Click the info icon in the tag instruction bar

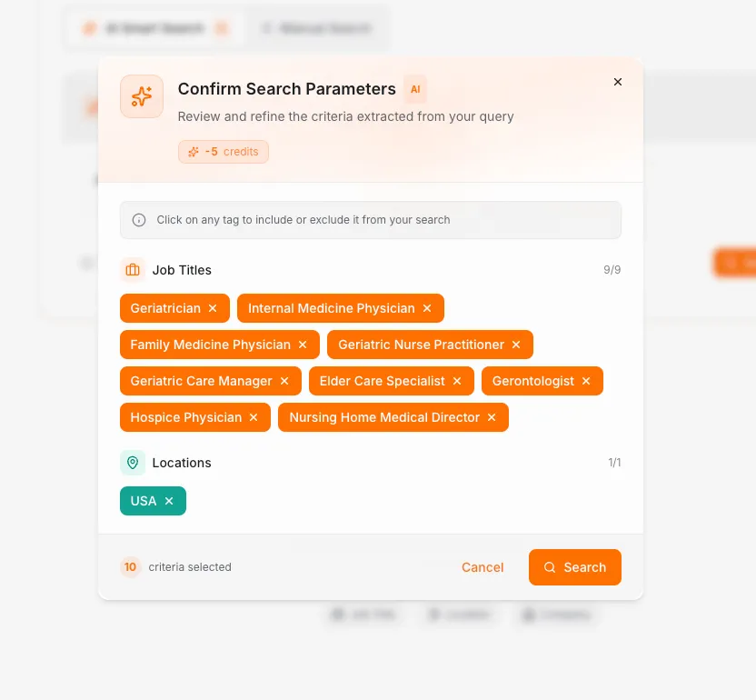pos(138,220)
